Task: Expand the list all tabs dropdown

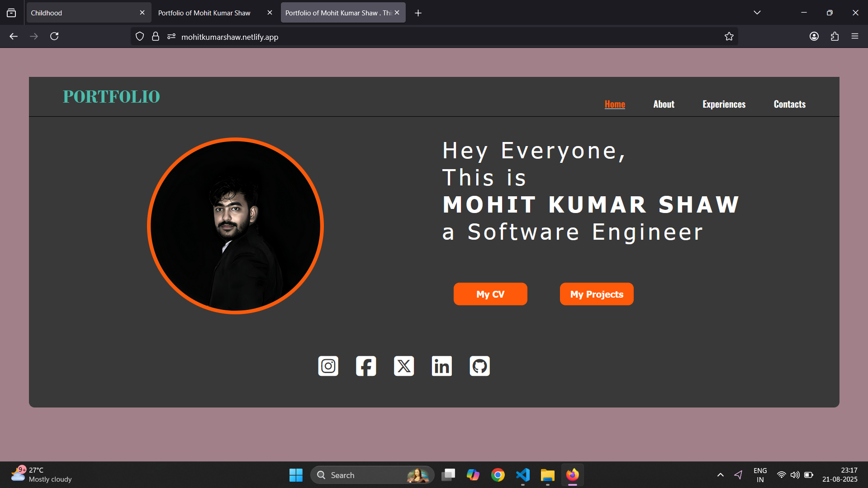Action: click(x=757, y=13)
